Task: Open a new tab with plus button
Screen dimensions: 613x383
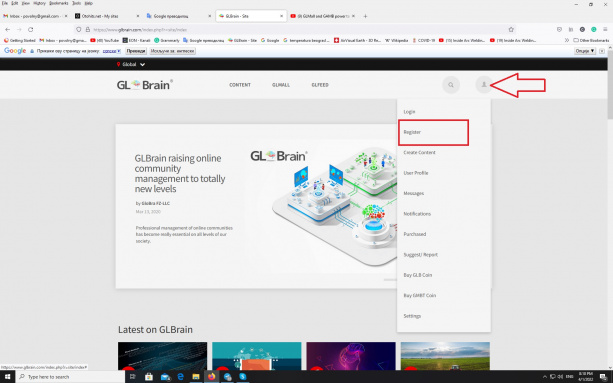Action: click(x=365, y=16)
